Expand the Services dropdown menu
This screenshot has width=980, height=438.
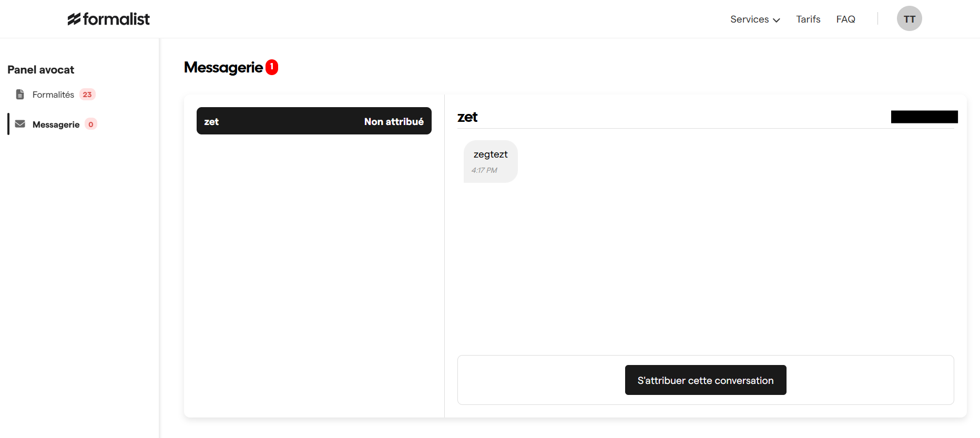pyautogui.click(x=750, y=19)
